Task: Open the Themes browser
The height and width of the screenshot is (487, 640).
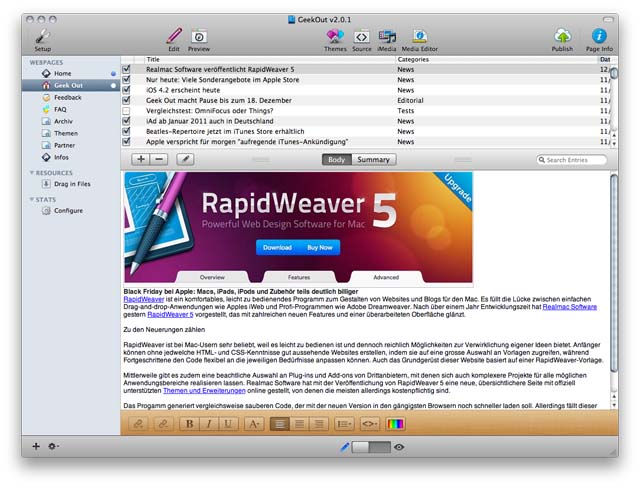Action: pos(335,40)
